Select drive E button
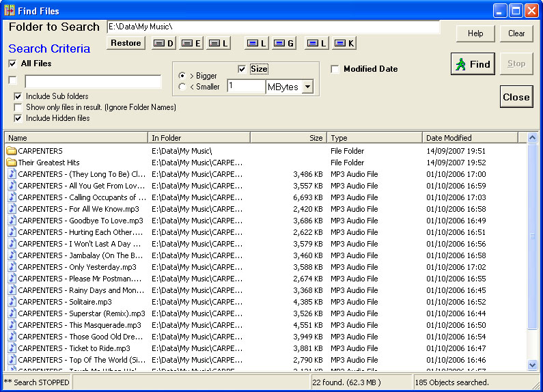 click(x=191, y=43)
